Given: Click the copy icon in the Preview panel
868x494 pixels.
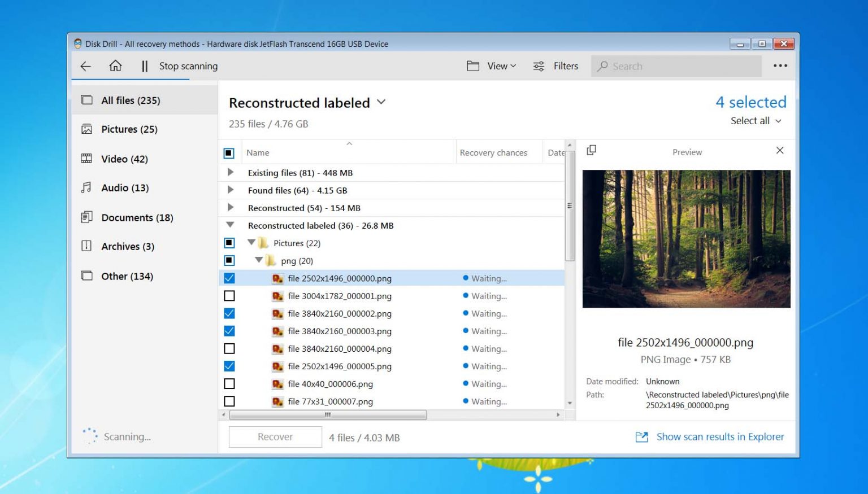Looking at the screenshot, I should (592, 150).
